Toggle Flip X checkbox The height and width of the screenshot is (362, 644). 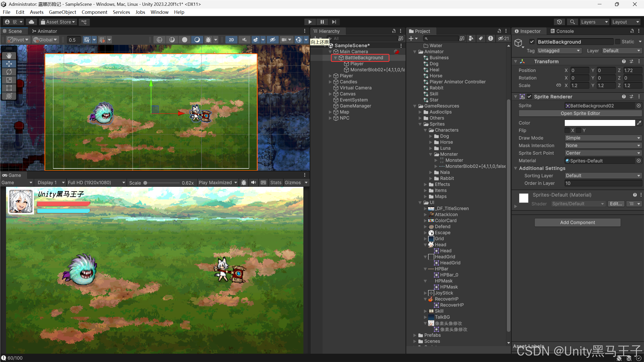point(567,130)
